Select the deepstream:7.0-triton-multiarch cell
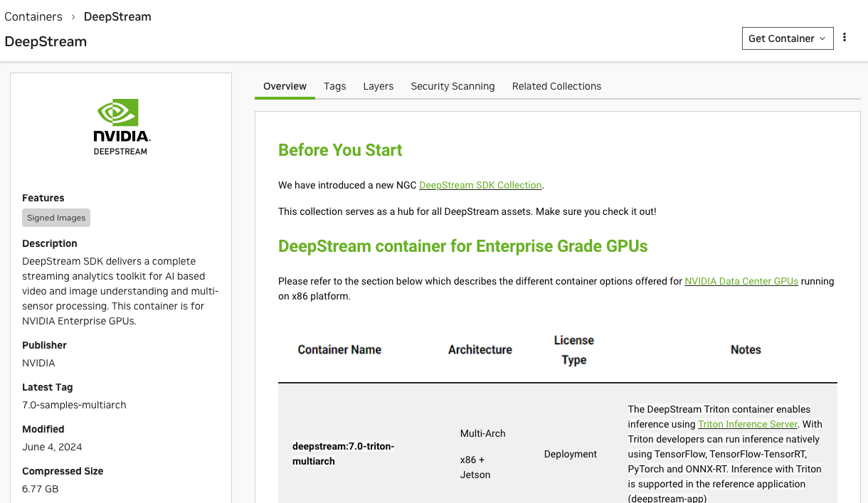Viewport: 868px width, 503px height. tap(344, 454)
